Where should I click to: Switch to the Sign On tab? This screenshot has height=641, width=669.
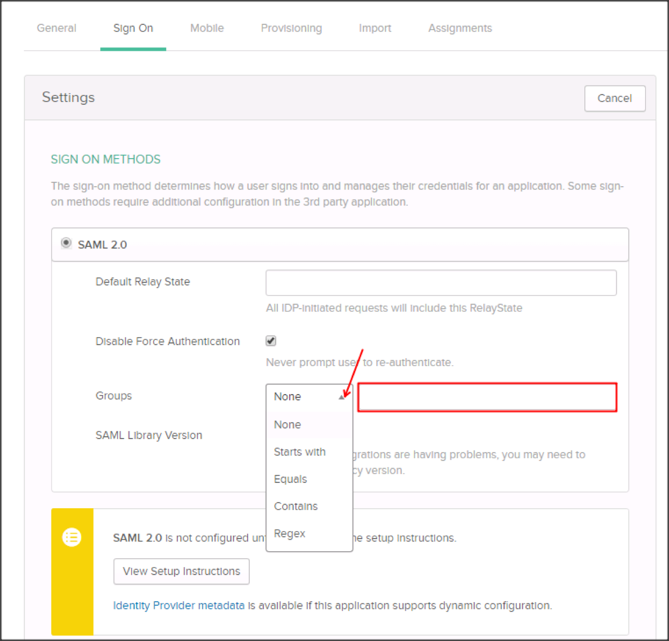[x=133, y=28]
